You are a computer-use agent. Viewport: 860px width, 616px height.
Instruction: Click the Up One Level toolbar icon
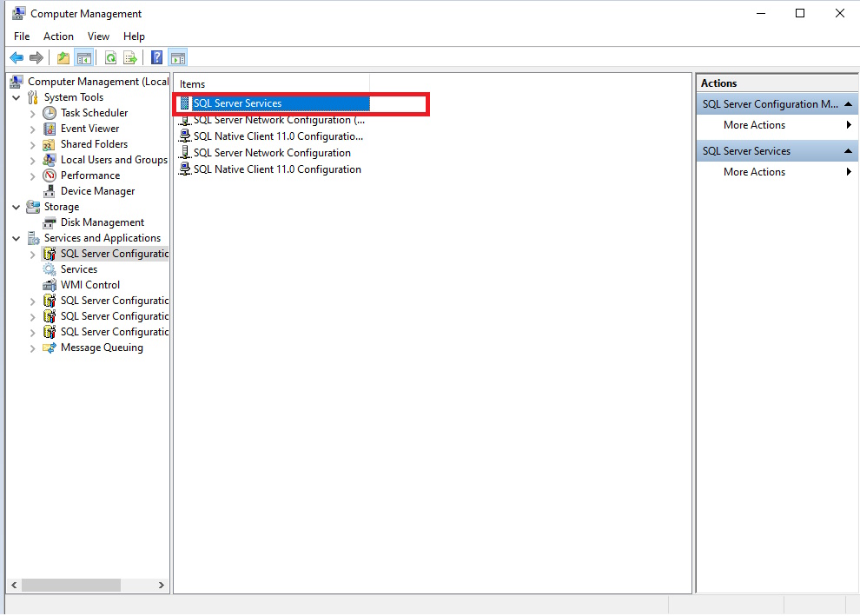coord(63,57)
